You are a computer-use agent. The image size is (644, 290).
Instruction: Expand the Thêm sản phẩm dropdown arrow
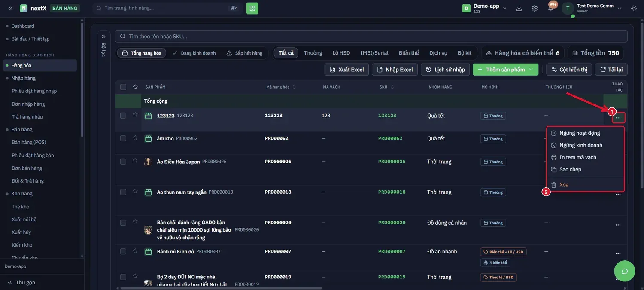pyautogui.click(x=531, y=70)
